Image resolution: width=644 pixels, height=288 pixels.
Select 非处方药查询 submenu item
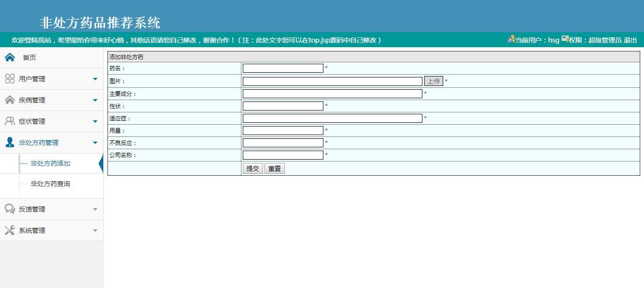(50, 184)
